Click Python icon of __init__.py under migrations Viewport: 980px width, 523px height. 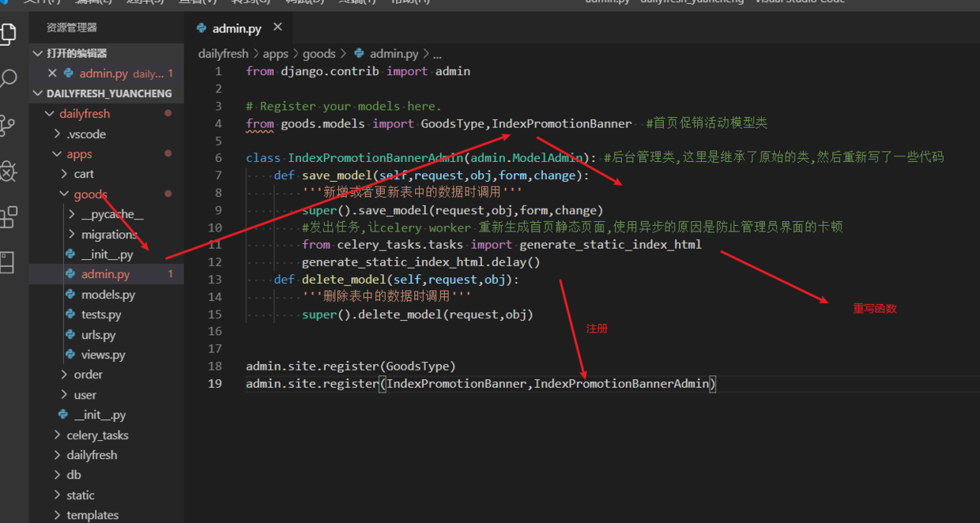pos(70,254)
